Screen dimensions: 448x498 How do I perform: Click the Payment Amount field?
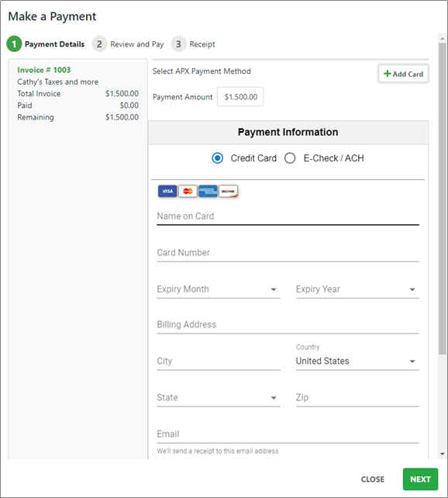point(240,96)
